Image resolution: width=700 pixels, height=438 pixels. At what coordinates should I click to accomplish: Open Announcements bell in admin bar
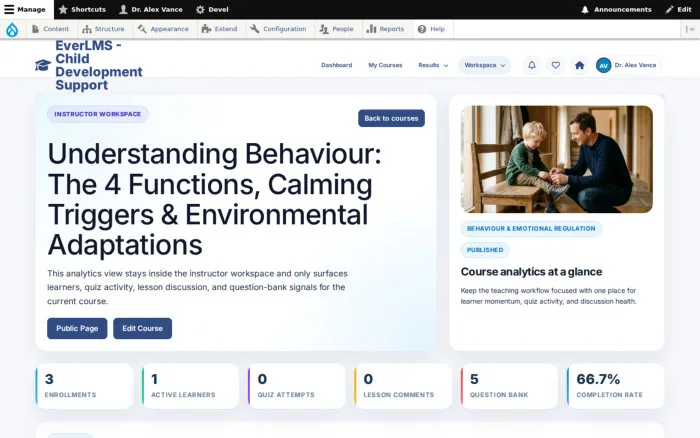[x=616, y=9]
